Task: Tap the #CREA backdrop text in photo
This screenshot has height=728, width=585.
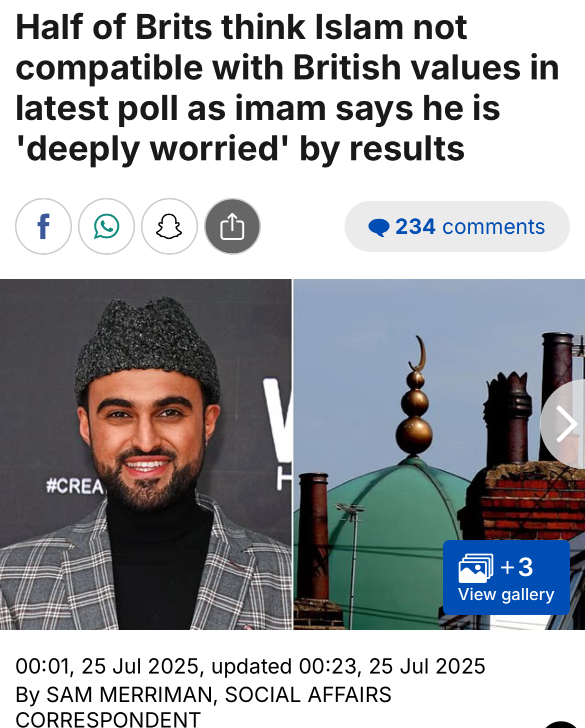Action: tap(74, 486)
